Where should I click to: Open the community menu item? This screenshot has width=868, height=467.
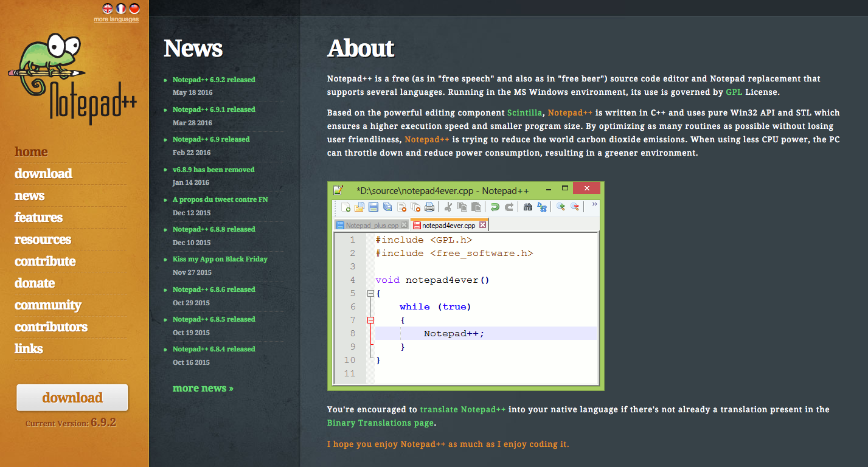[x=47, y=305]
